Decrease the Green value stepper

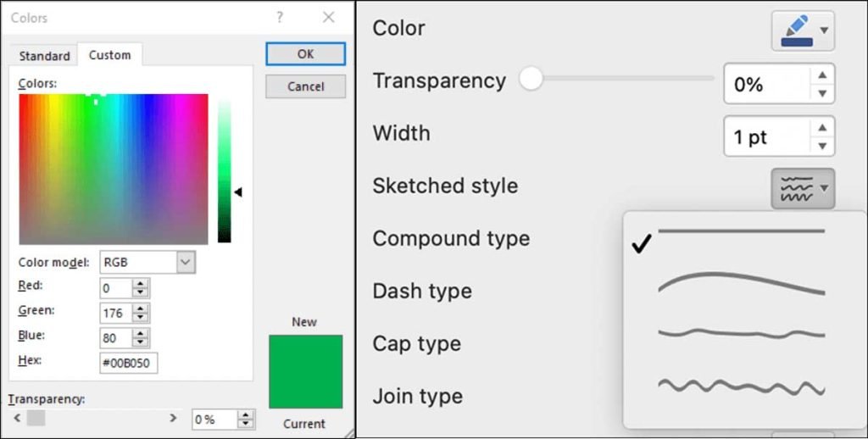[141, 318]
